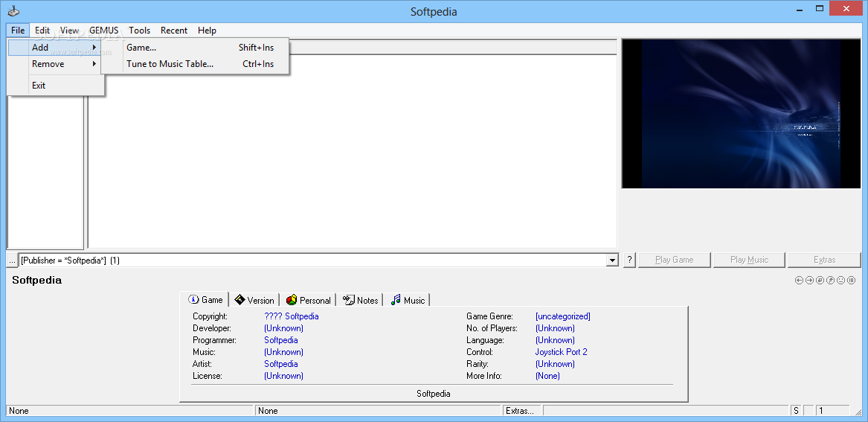The height and width of the screenshot is (422, 868).
Task: Open the Music tab
Action: tap(408, 300)
